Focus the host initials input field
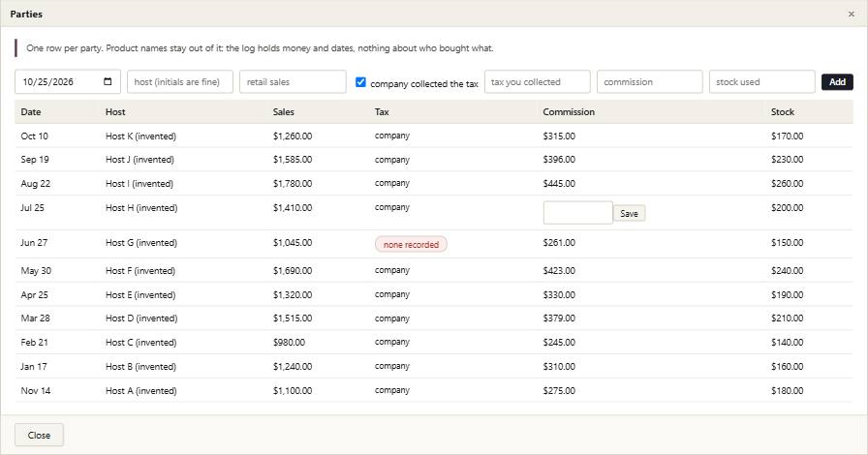This screenshot has height=455, width=868. pyautogui.click(x=180, y=82)
